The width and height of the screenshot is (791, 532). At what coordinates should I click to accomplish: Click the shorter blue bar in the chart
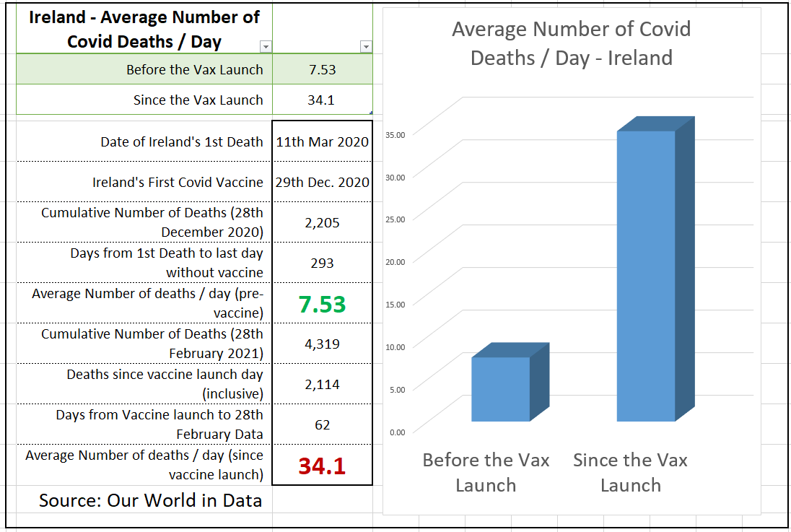pos(501,389)
